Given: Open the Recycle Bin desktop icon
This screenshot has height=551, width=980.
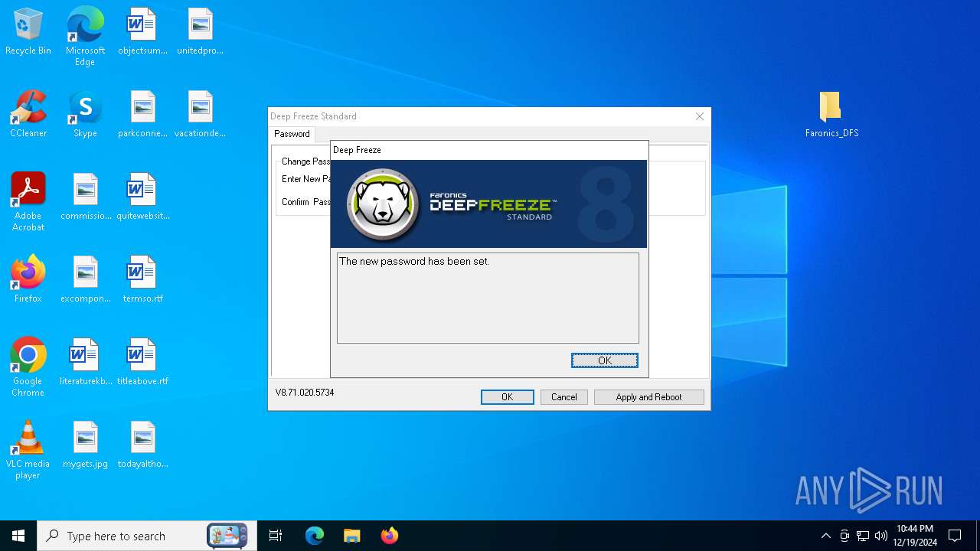Looking at the screenshot, I should tap(28, 32).
